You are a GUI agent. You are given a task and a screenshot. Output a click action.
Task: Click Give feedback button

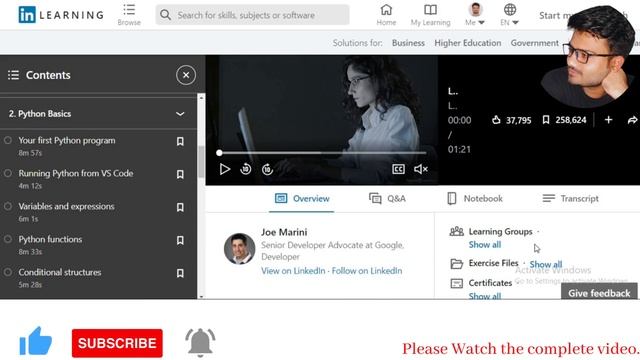pyautogui.click(x=599, y=293)
